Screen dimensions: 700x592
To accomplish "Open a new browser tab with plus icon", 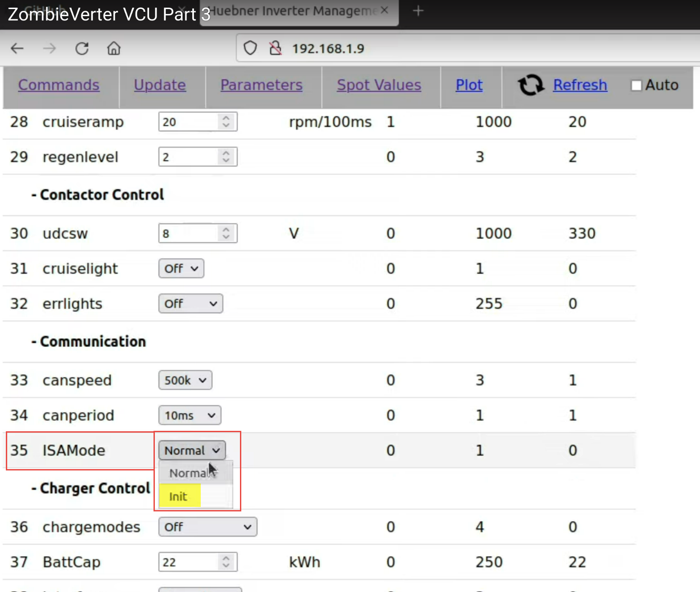I will point(418,11).
